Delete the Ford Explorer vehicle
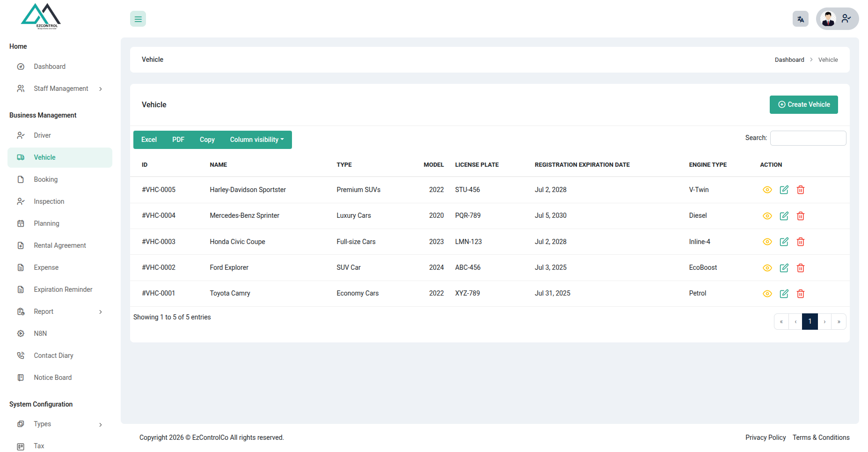The image size is (868, 452). 801,268
